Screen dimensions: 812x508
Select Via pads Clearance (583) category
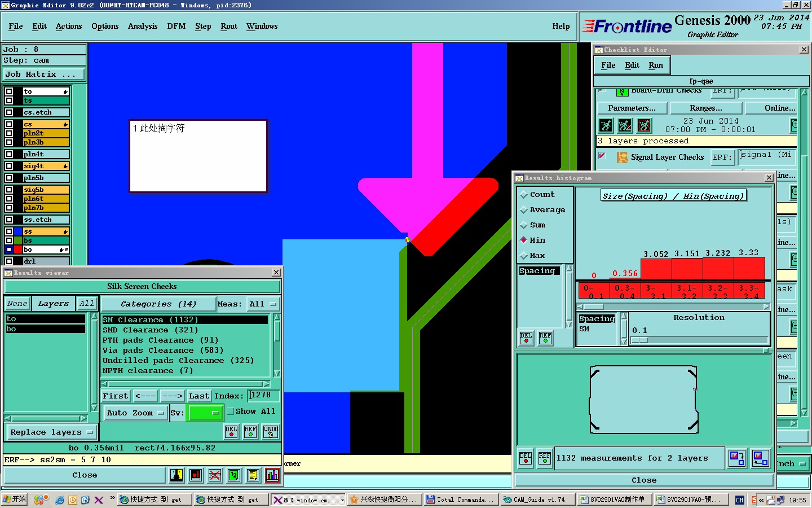(x=163, y=351)
